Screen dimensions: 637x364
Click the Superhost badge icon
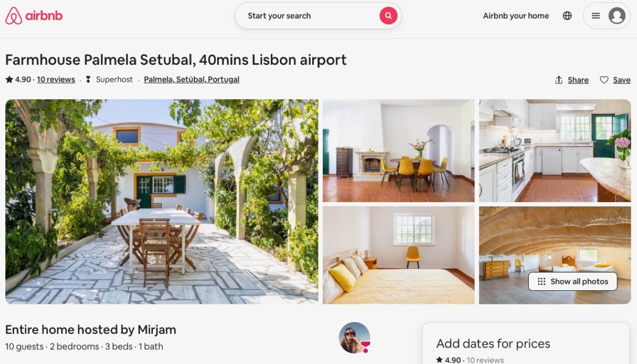point(88,80)
